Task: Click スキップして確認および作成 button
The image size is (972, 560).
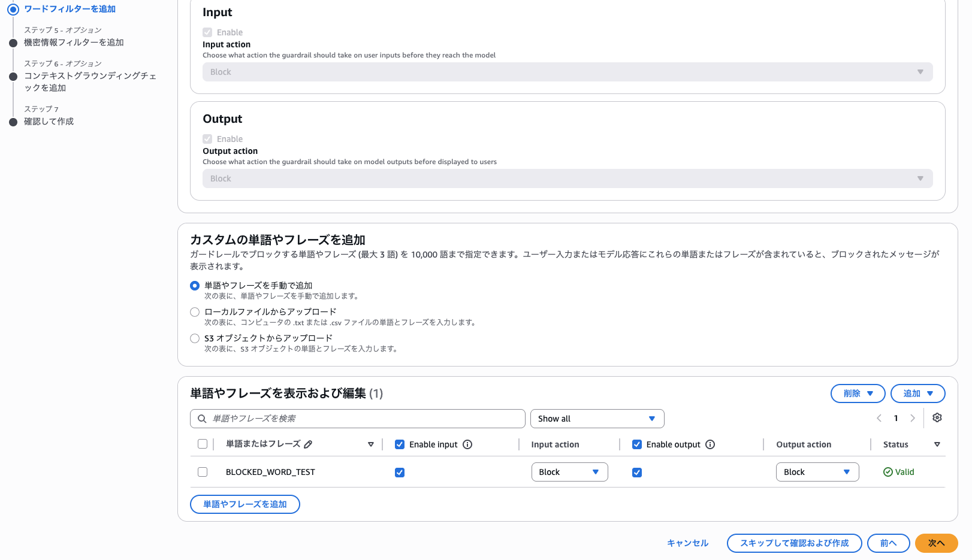Action: (x=795, y=543)
